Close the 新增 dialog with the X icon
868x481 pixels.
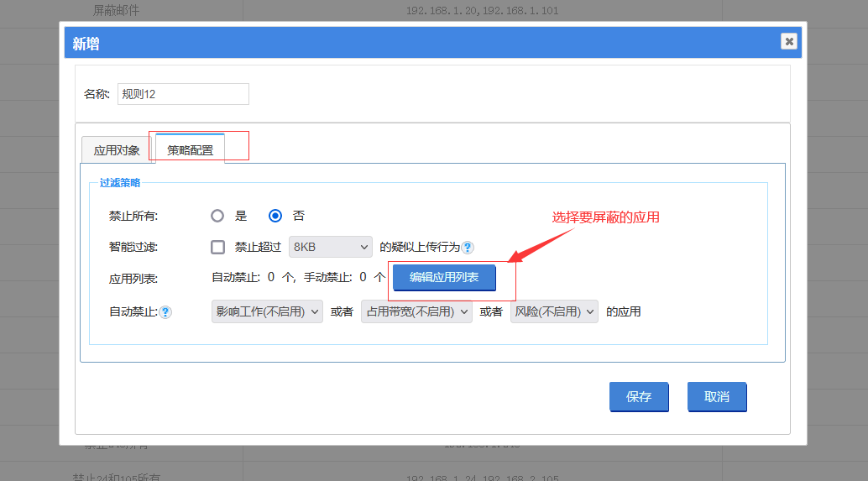pyautogui.click(x=788, y=41)
